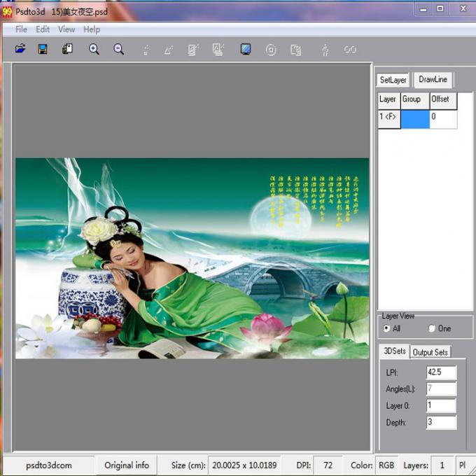The width and height of the screenshot is (476, 476).
Task: Click the open file folder icon
Action: pyautogui.click(x=20, y=49)
